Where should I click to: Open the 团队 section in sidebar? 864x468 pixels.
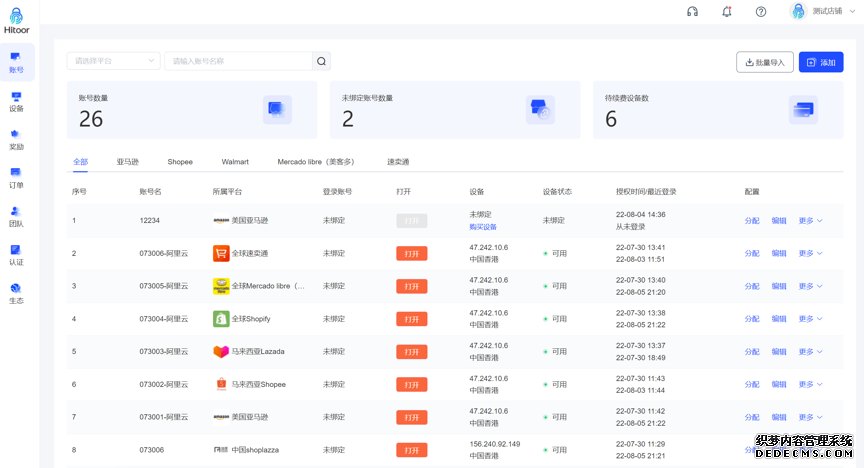coord(16,217)
